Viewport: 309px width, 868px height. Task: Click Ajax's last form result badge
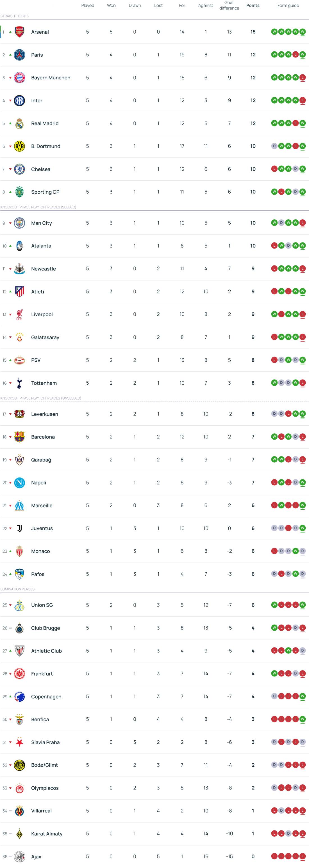[302, 856]
